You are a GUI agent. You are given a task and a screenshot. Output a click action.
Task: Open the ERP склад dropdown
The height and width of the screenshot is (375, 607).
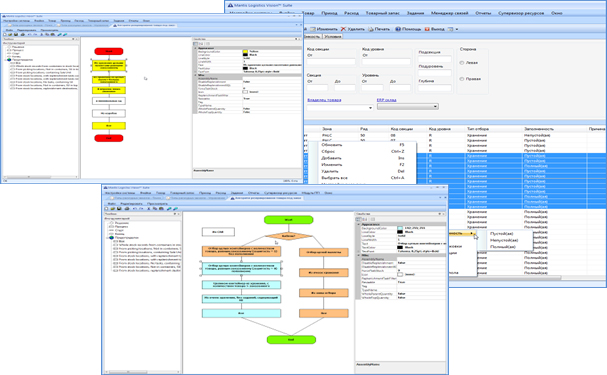pos(408,106)
